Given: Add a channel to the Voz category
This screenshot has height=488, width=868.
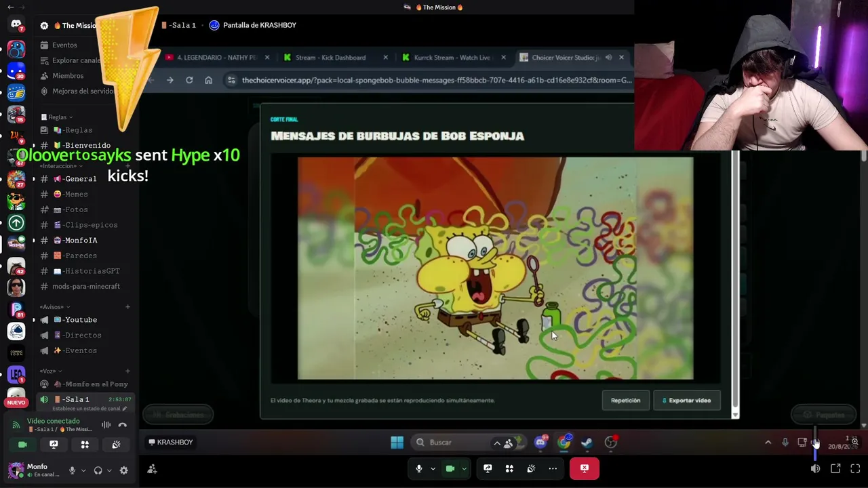Looking at the screenshot, I should [127, 371].
